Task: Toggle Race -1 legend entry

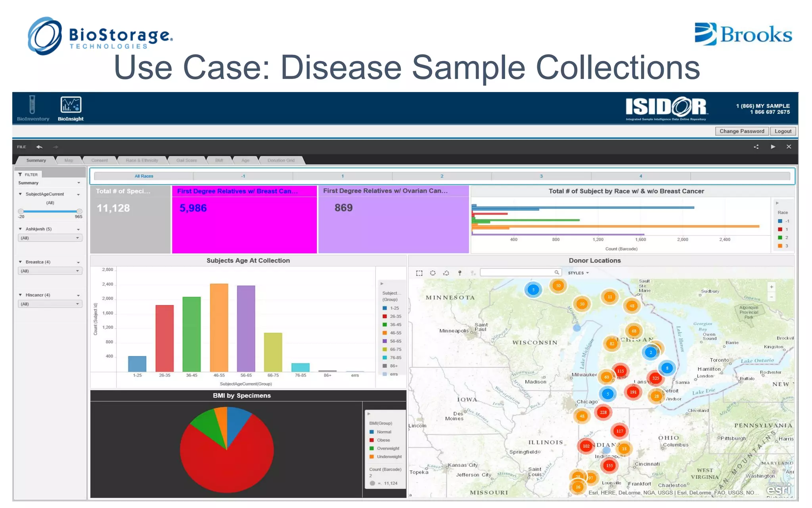Action: pyautogui.click(x=783, y=221)
